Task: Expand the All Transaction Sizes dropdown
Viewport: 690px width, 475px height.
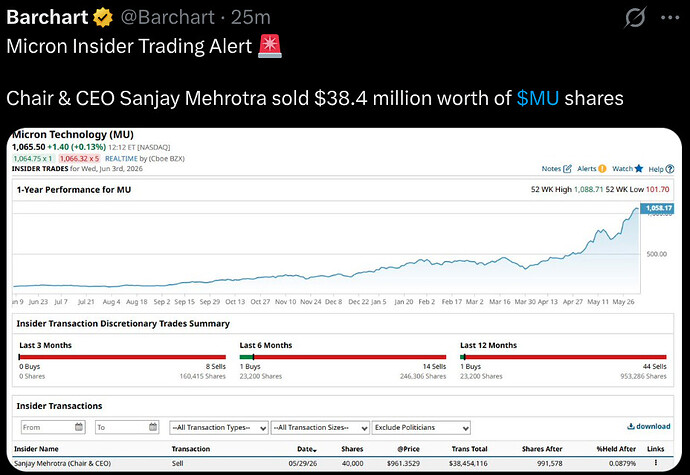Action: tap(320, 427)
